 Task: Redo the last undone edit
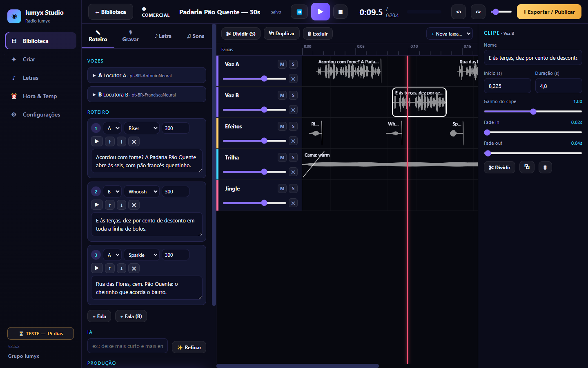coord(478,12)
